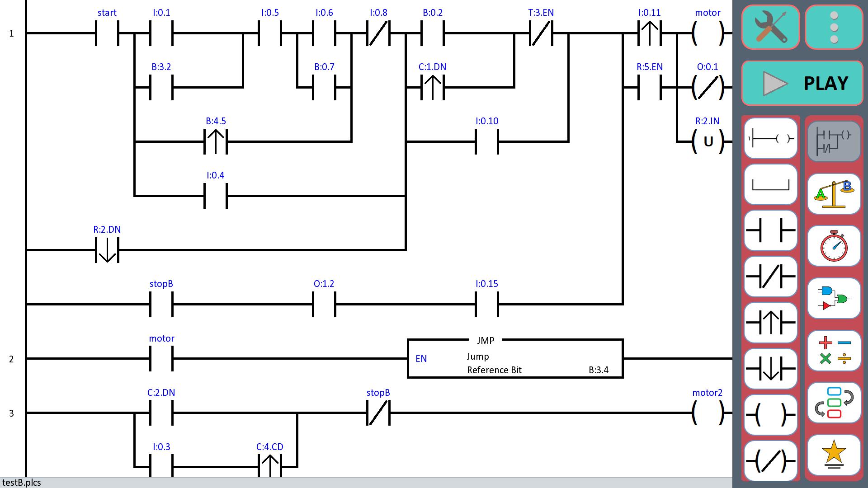Select the motor output coil on rung 1
Image resolution: width=868 pixels, height=488 pixels.
(x=708, y=33)
